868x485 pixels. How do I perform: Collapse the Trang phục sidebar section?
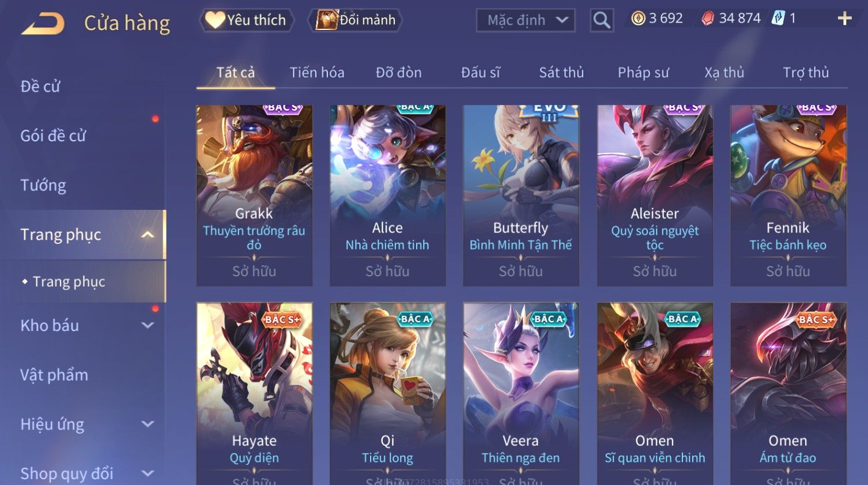(148, 235)
